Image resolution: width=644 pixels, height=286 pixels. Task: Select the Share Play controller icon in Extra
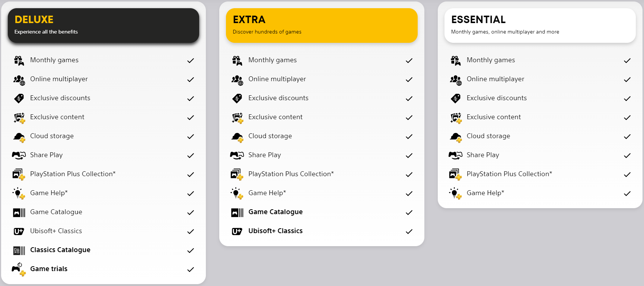237,155
